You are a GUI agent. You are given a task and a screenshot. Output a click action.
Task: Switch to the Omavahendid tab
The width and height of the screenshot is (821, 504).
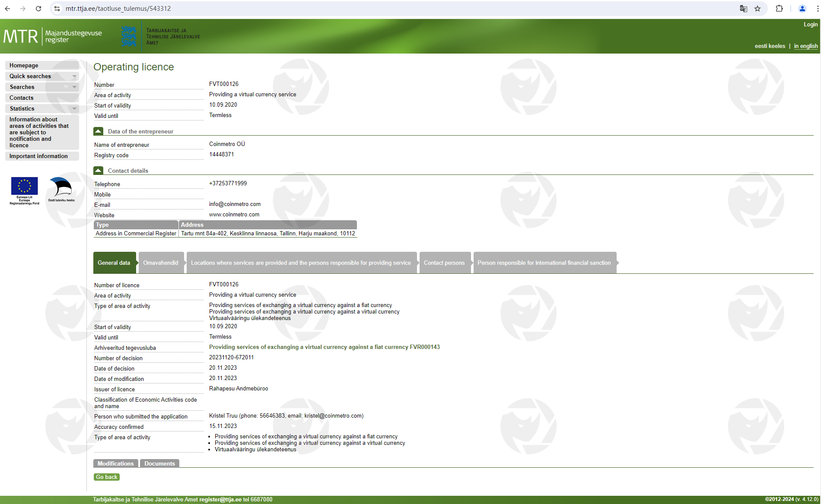161,263
